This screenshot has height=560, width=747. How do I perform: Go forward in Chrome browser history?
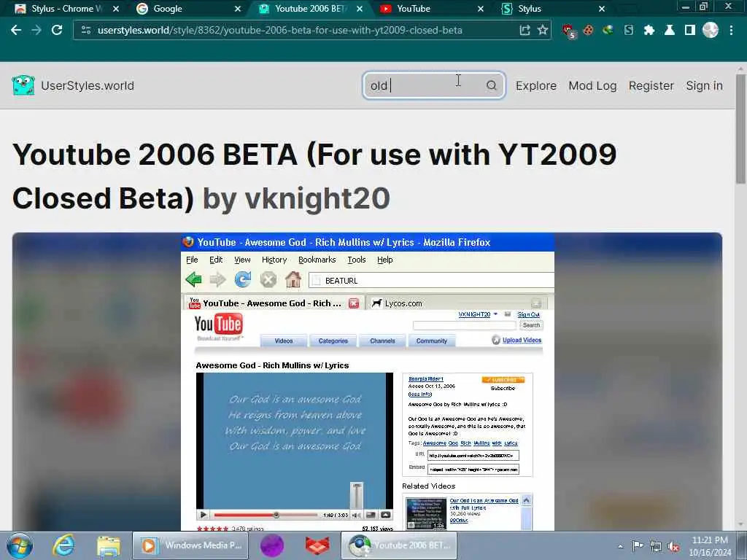[36, 30]
